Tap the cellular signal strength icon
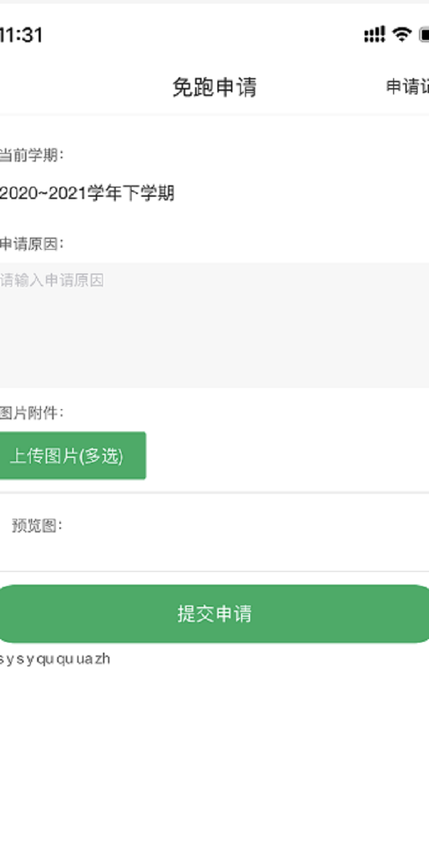This screenshot has height=868, width=429. point(374,34)
